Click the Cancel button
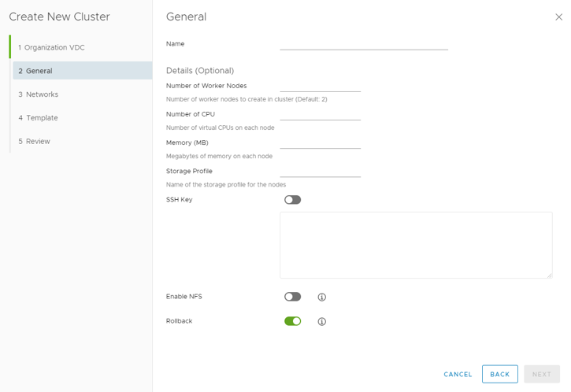 [x=458, y=375]
